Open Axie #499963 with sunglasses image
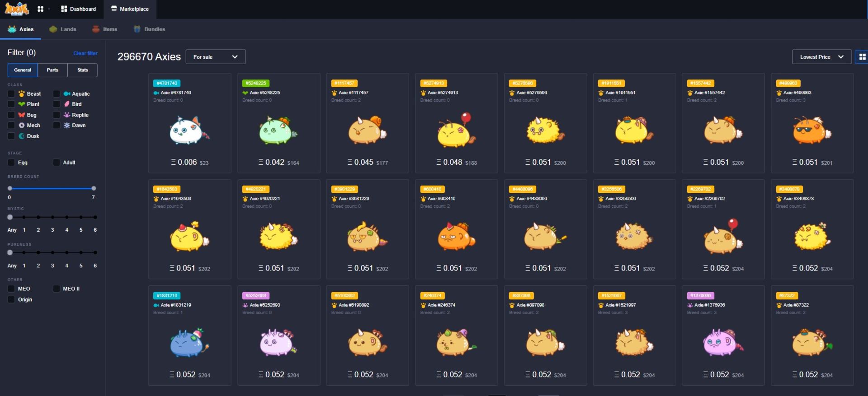This screenshot has height=396, width=868. point(812,130)
